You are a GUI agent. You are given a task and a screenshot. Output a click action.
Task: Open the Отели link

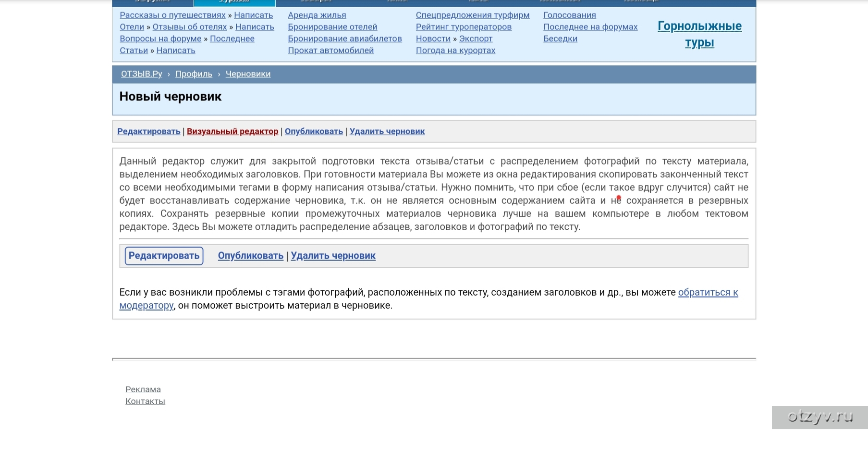(x=132, y=27)
